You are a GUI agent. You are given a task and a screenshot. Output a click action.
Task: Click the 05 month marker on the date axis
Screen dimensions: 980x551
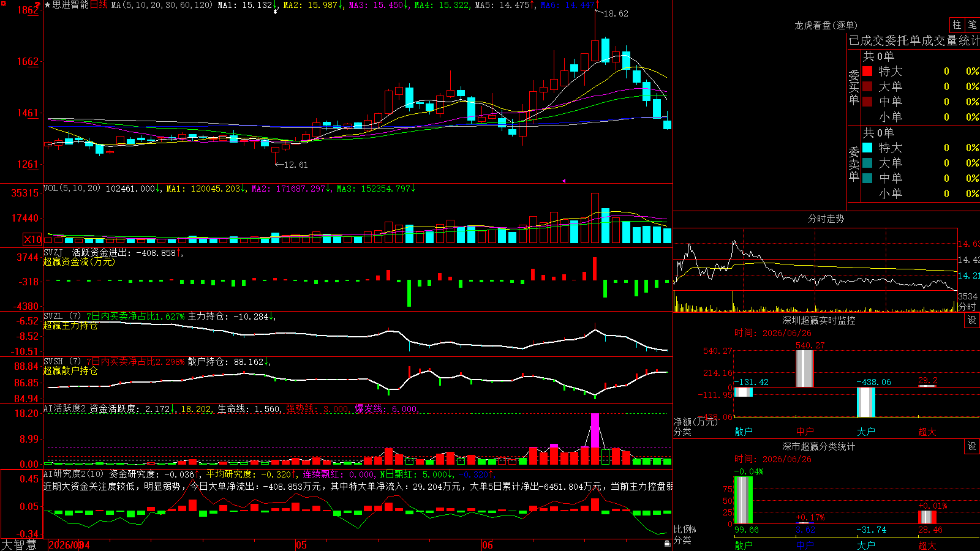pyautogui.click(x=301, y=545)
